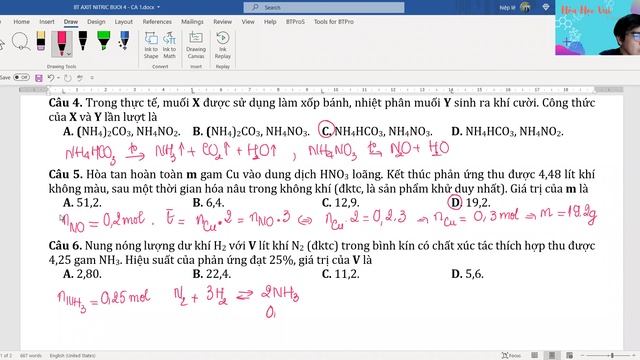Click the English (United States) language indicator
This screenshot has height=360, width=640.
pyautogui.click(x=73, y=356)
